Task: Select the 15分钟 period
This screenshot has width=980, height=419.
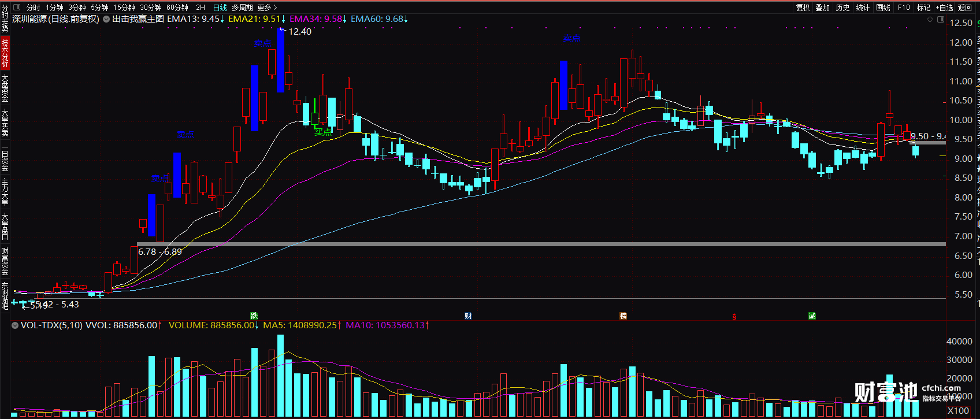Action: tap(124, 8)
